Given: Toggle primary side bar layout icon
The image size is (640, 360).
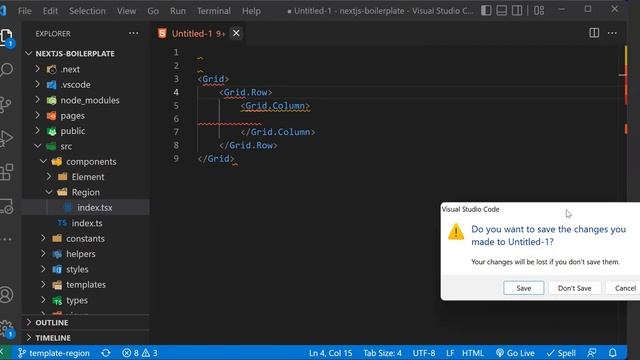Looking at the screenshot, I should tap(486, 11).
